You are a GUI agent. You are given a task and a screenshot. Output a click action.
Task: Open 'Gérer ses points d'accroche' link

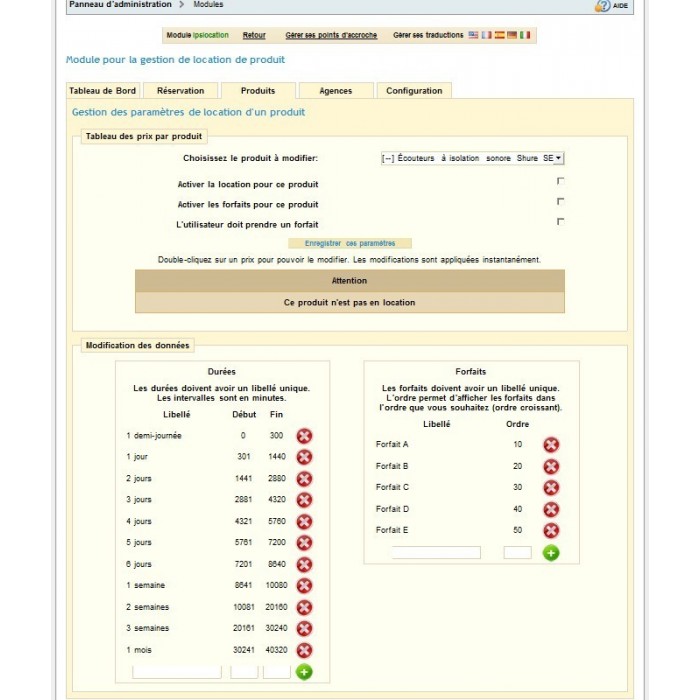click(331, 35)
